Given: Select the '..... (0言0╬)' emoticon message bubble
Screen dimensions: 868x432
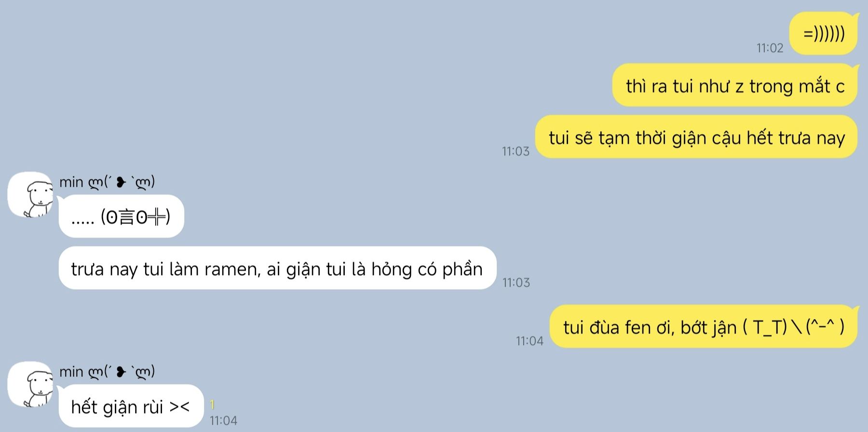Looking at the screenshot, I should (121, 216).
